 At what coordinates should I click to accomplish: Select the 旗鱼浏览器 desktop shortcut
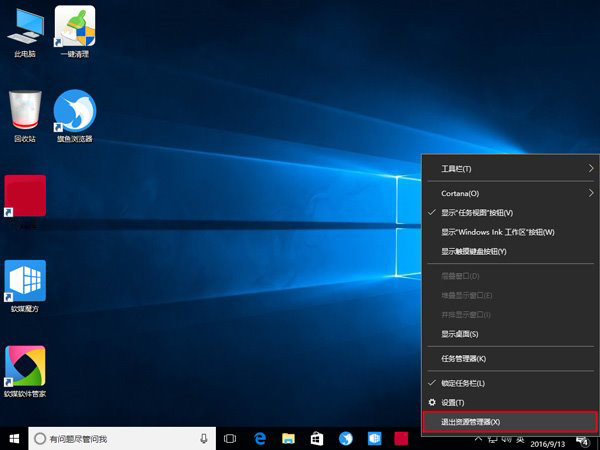click(75, 116)
